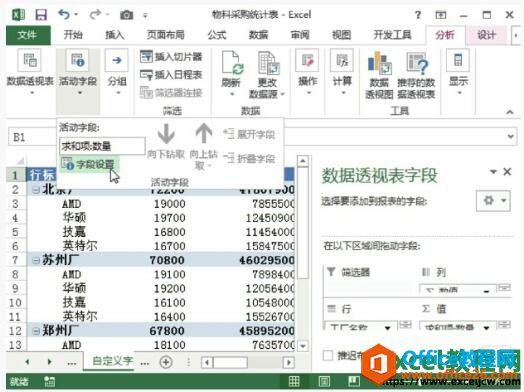Image resolution: width=524 pixels, height=392 pixels.
Task: Open the 数据透视表 ribbon button
Action: (x=30, y=72)
